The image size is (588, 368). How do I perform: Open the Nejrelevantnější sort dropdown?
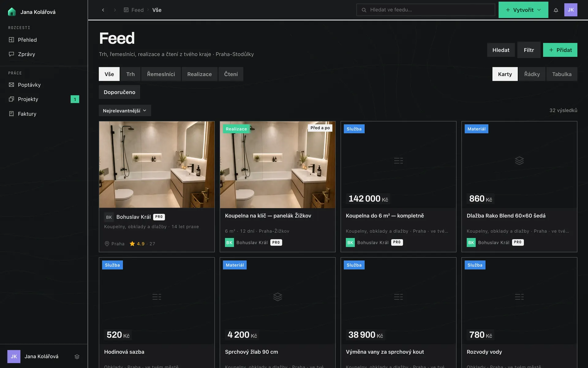click(125, 110)
